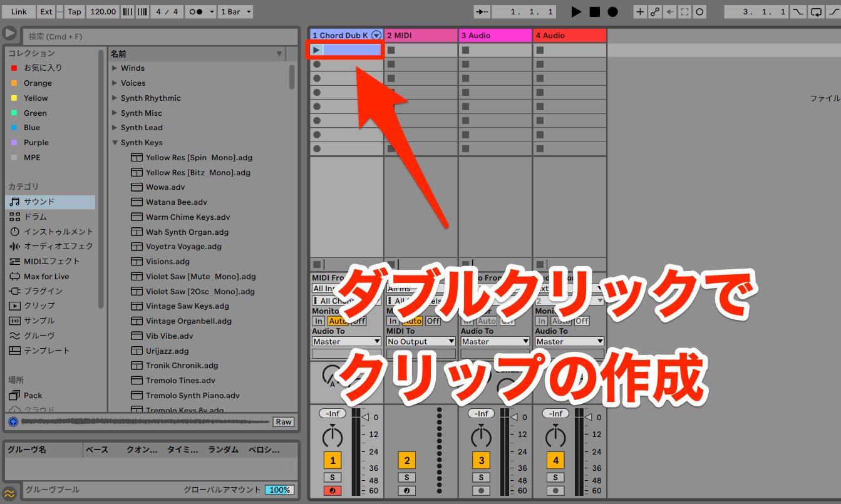
Task: Arm track 4 Audio for recording
Action: pos(555,490)
